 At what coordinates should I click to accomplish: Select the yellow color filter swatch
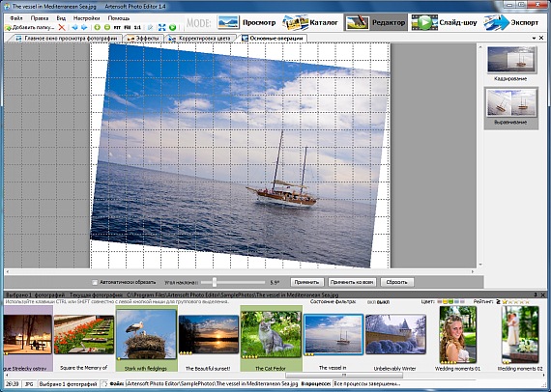pos(445,302)
